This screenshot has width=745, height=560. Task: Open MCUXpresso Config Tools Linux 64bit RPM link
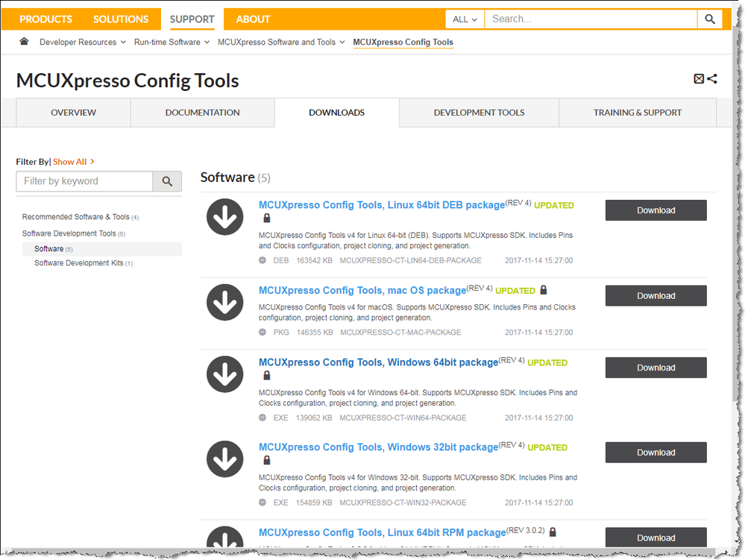pos(382,532)
